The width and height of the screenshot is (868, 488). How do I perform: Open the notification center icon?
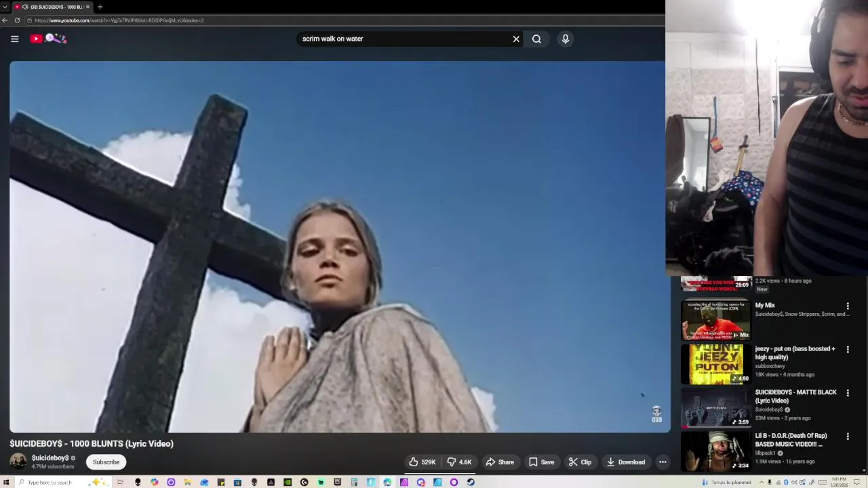(x=856, y=482)
